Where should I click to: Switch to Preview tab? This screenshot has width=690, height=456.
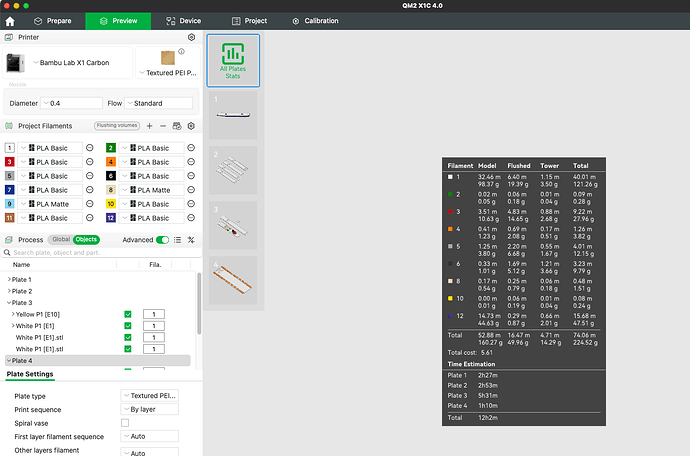coord(118,21)
